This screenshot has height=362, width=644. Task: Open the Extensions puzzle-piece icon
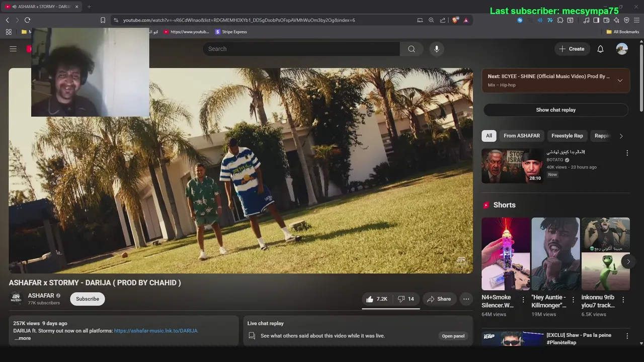tap(560, 20)
